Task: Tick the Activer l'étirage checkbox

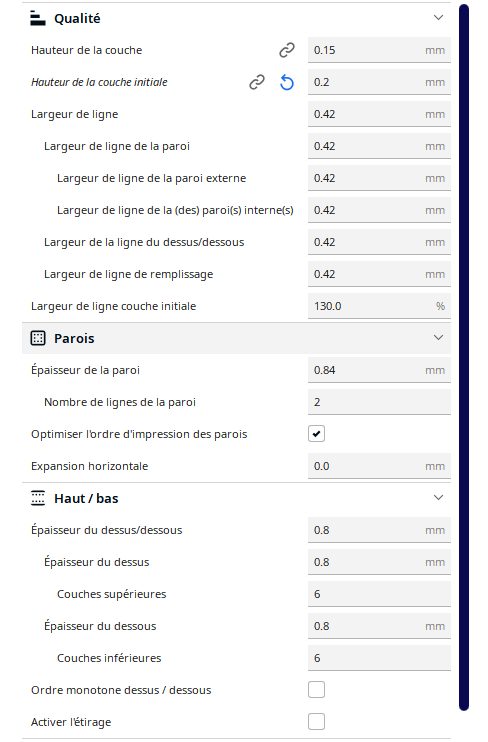Action: click(316, 722)
